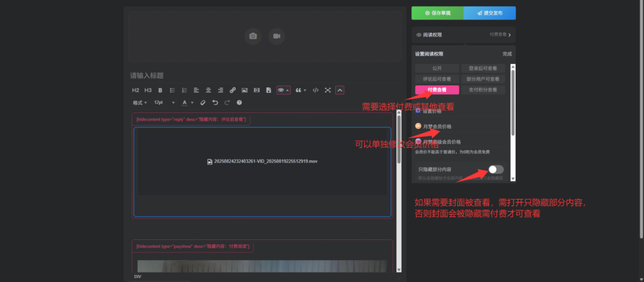
Task: Insert a numbered list
Action: coord(184,90)
